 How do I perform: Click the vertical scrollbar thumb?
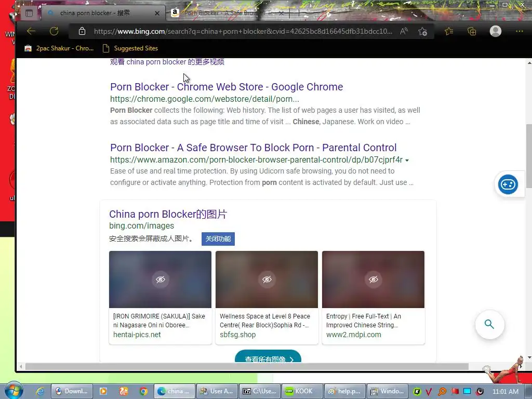[529, 156]
